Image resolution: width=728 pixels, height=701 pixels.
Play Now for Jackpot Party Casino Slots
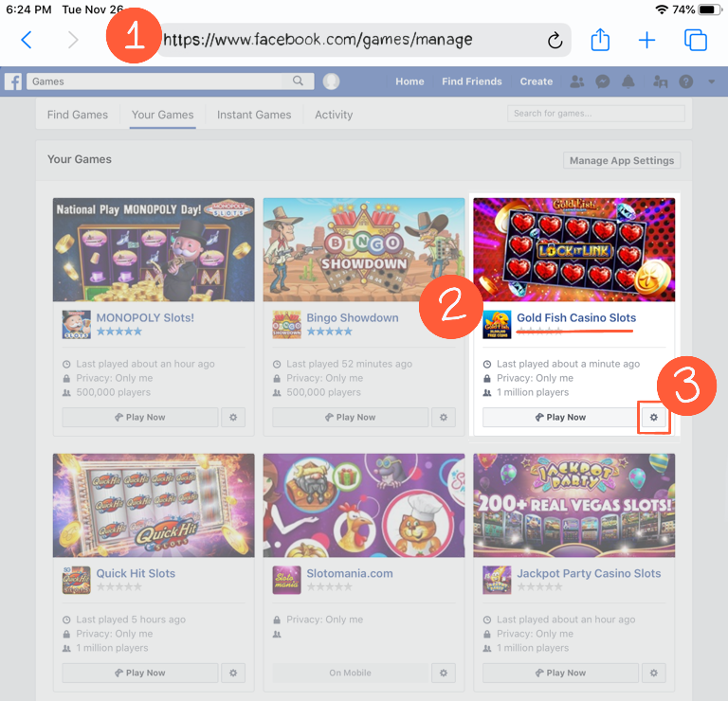pos(561,673)
